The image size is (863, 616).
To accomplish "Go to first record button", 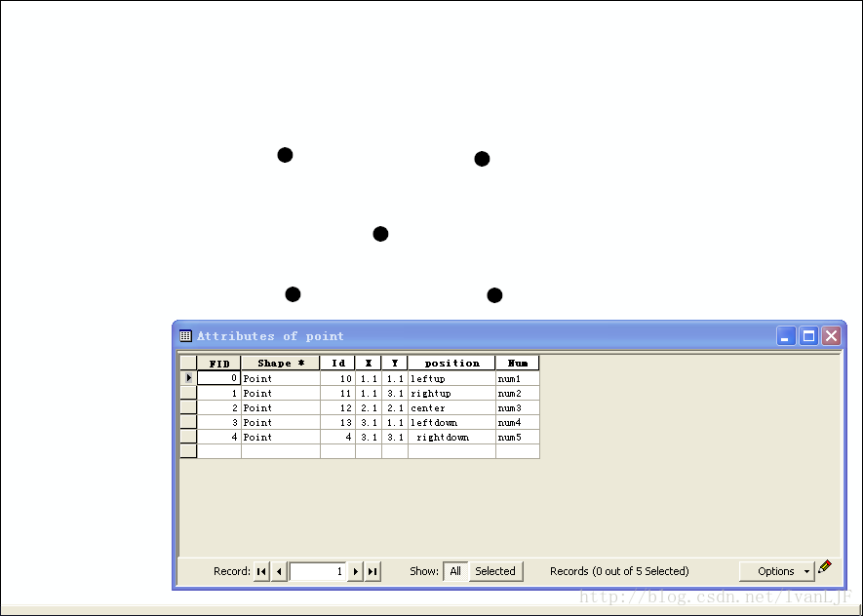I will (261, 571).
